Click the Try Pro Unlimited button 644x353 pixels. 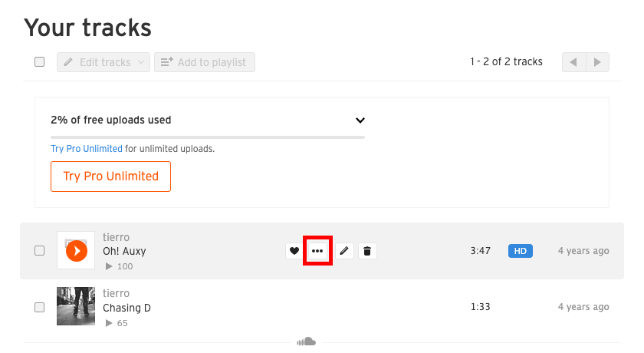110,176
